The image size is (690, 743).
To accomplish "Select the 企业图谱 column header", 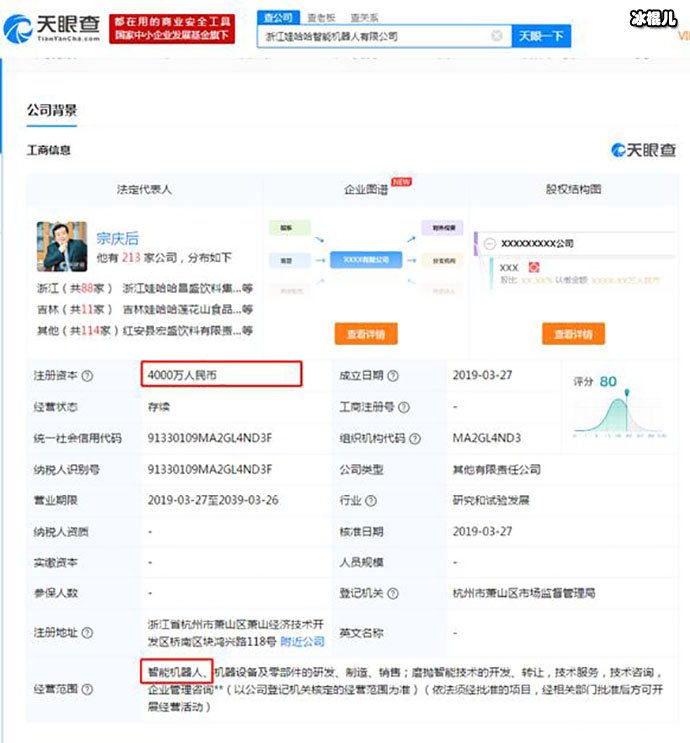I will tap(366, 190).
